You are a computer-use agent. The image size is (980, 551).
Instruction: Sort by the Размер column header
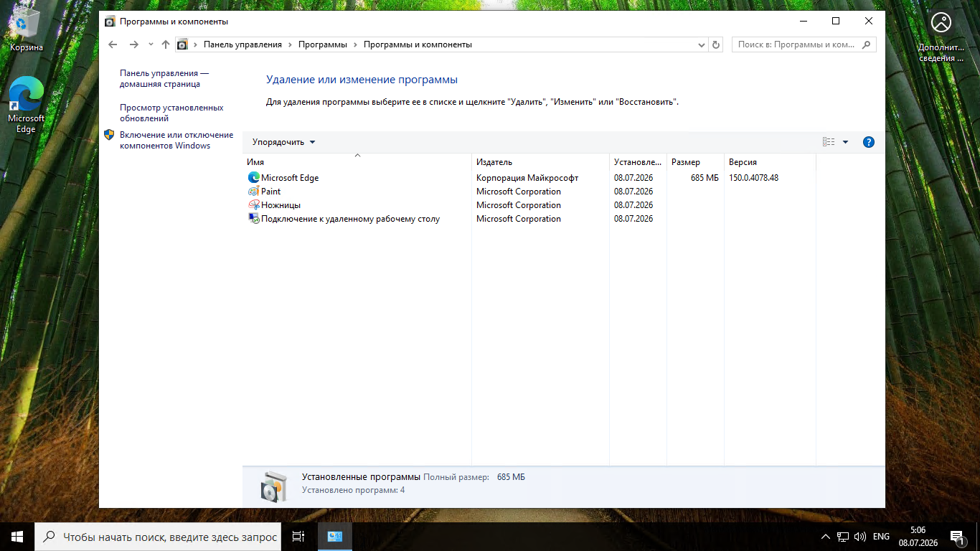click(696, 162)
